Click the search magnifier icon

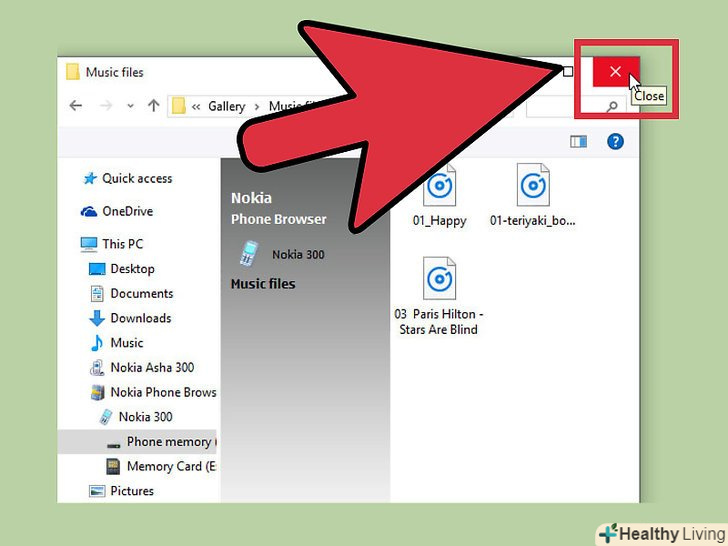coord(612,106)
